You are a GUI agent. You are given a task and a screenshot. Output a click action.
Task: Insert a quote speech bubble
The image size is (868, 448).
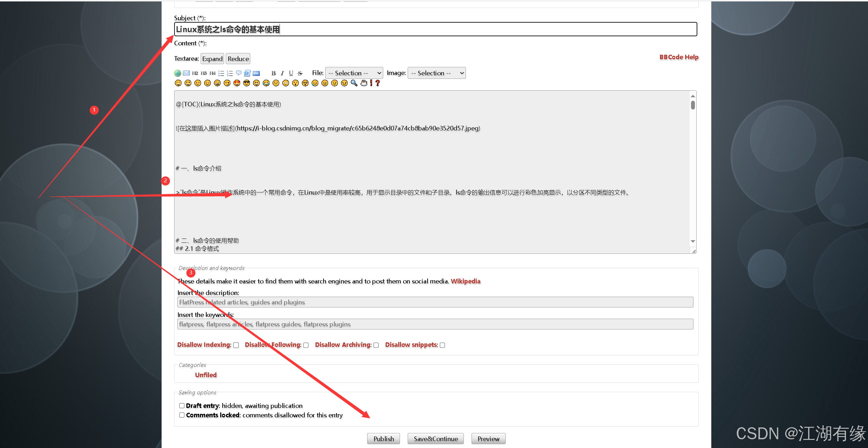coord(239,73)
